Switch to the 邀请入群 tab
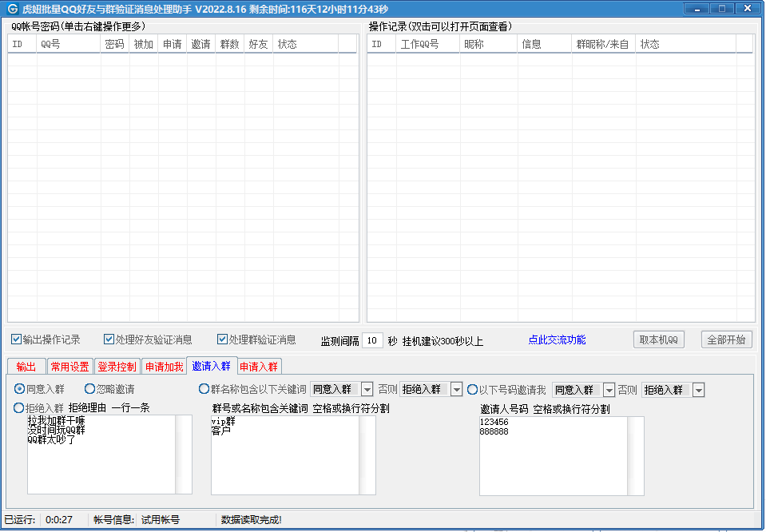This screenshot has height=532, width=766. click(x=212, y=365)
